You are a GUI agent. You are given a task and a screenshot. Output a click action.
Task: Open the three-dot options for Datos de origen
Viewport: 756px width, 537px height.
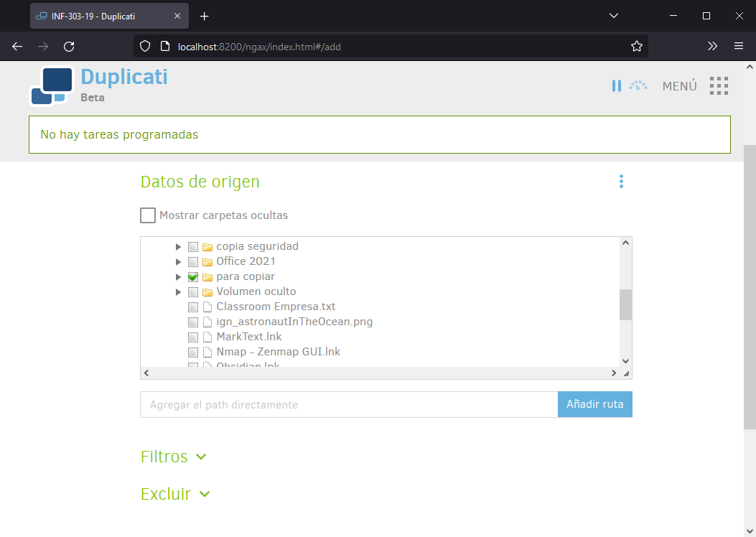[621, 182]
